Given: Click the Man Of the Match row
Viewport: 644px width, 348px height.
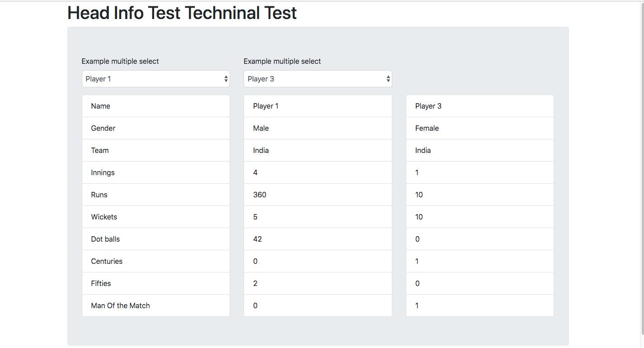Looking at the screenshot, I should point(155,305).
